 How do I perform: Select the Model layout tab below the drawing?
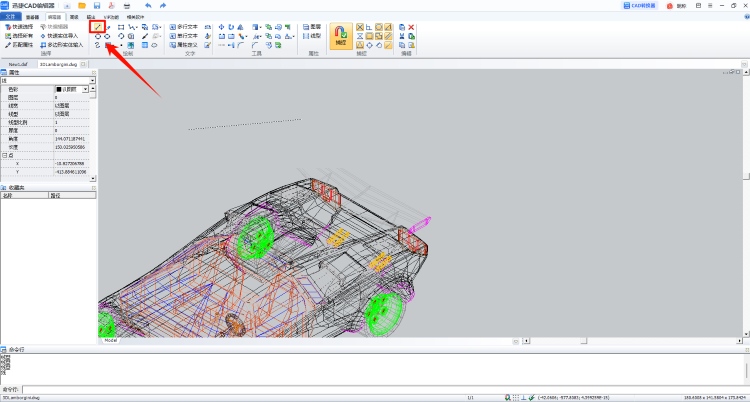point(110,340)
